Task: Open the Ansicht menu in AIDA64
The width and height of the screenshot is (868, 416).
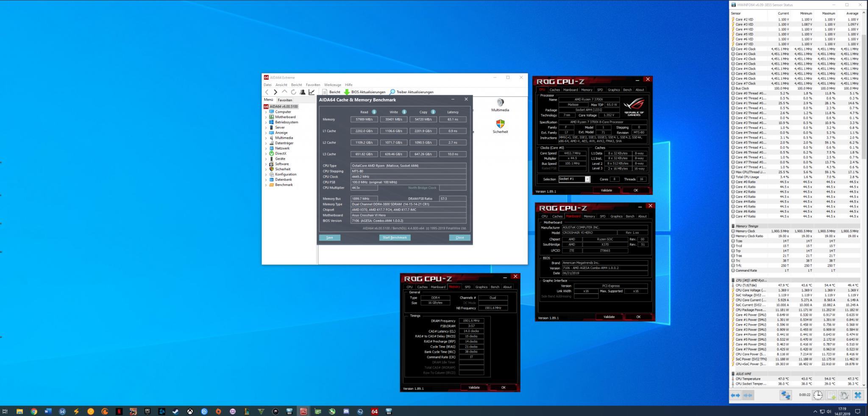Action: (281, 85)
